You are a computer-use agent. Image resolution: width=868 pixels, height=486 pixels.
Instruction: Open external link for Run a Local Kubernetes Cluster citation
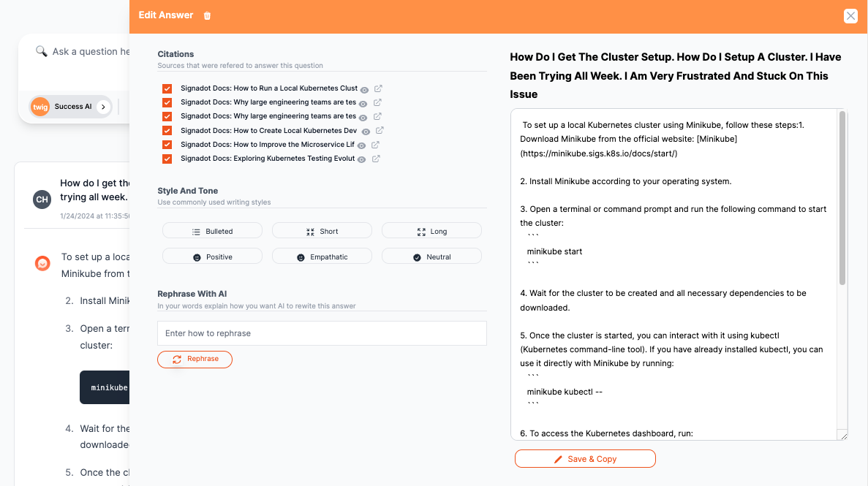[378, 88]
